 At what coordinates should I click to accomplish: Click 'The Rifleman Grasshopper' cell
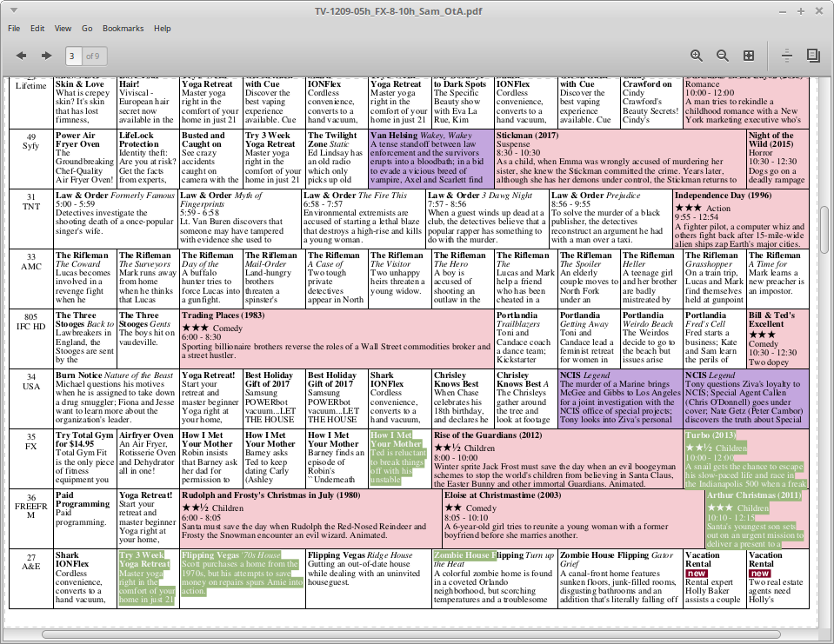pos(715,278)
